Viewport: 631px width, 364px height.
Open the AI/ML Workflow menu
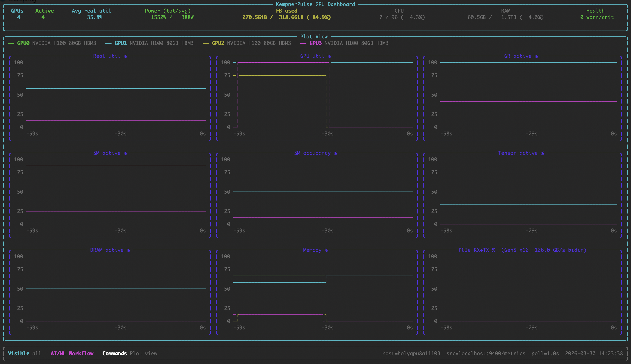[72, 353]
